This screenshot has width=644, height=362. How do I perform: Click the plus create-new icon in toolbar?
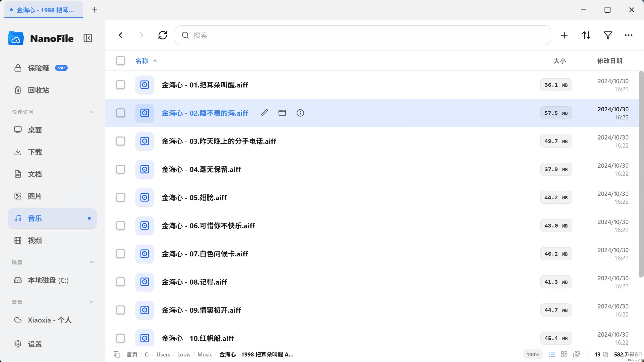click(564, 35)
